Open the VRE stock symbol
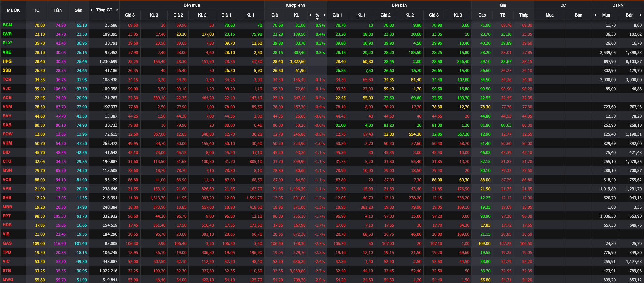Screen dimensions: 644x283 point(7,52)
